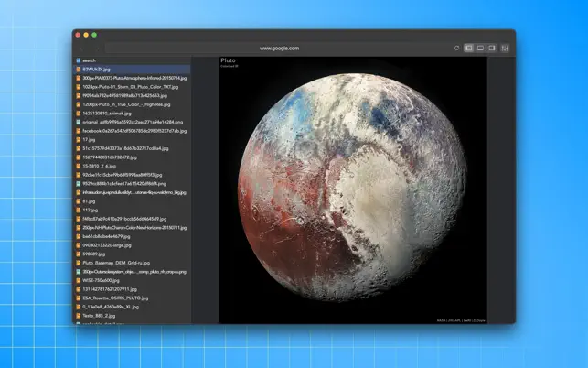This screenshot has height=368, width=588.
Task: Toggle the bottom panel layout button
Action: point(480,49)
